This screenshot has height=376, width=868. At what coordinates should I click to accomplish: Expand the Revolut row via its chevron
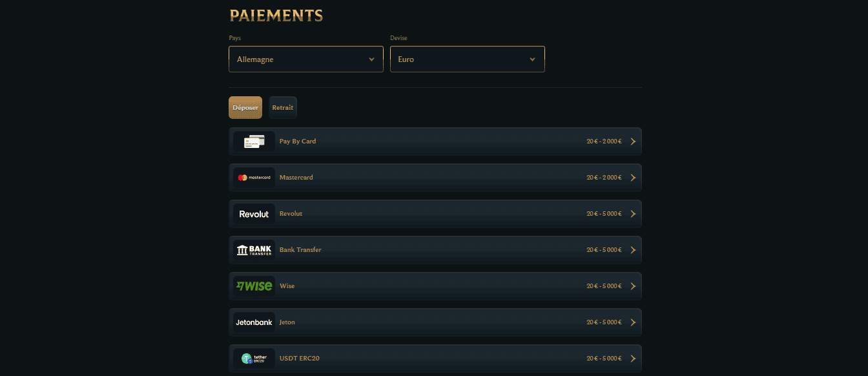point(632,213)
